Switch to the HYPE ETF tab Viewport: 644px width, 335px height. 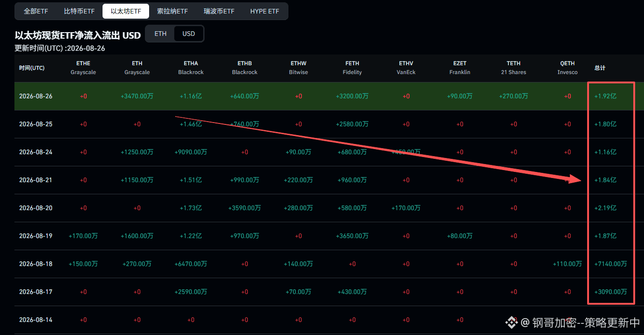pyautogui.click(x=265, y=11)
